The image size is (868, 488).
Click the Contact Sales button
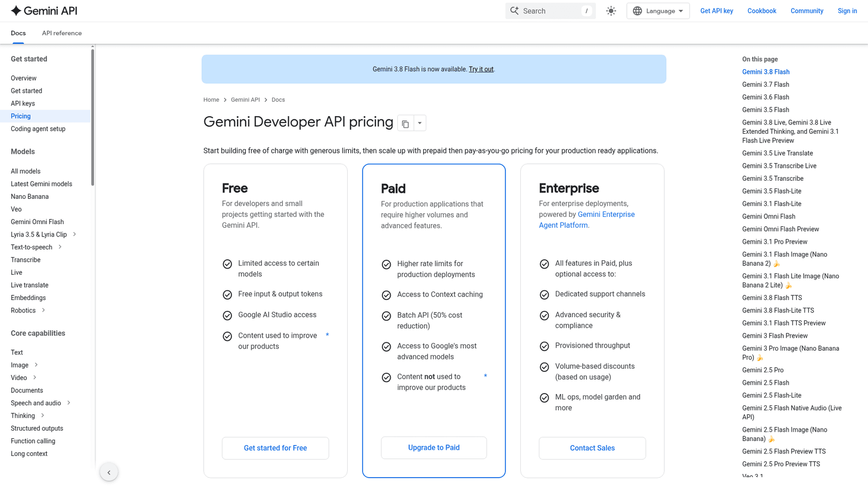592,448
